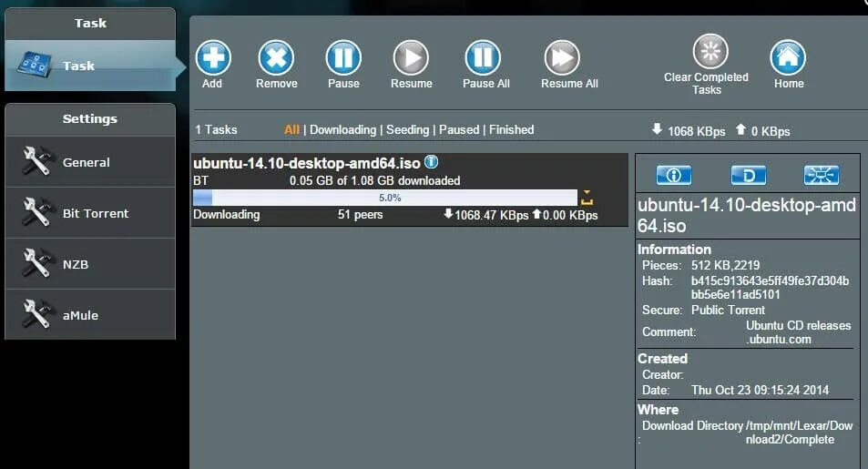Select Task item in sidebar

[x=90, y=66]
